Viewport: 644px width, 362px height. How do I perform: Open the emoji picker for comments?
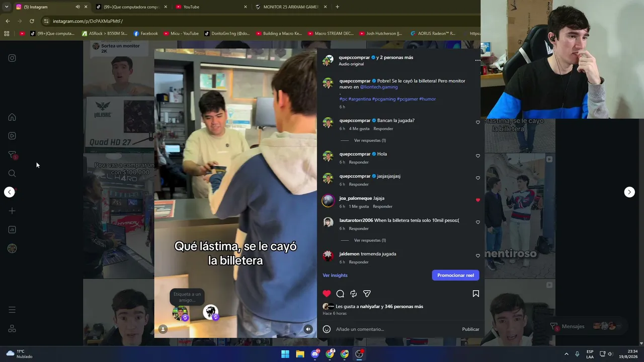[327, 329]
